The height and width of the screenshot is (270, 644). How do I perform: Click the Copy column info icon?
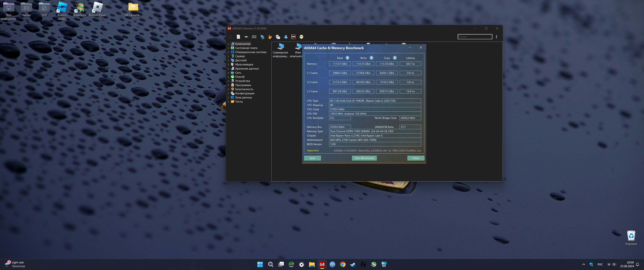click(x=395, y=58)
